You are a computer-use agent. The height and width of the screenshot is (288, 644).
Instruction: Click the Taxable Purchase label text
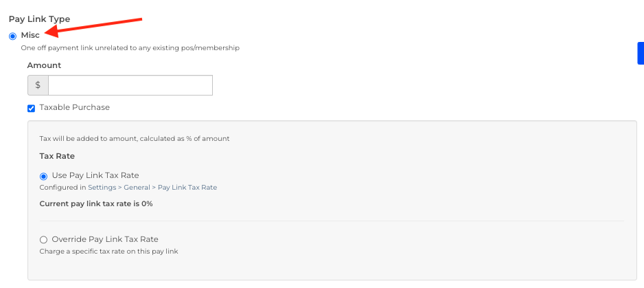point(74,107)
